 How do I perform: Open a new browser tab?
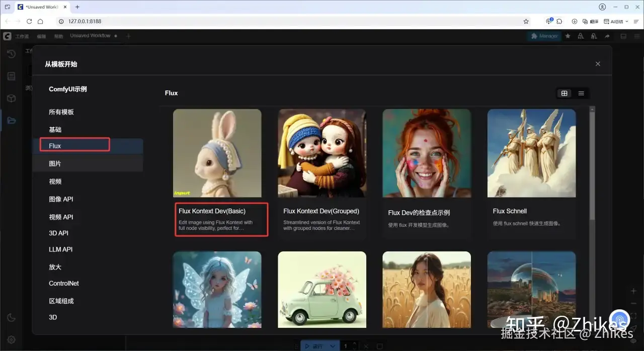pos(77,7)
